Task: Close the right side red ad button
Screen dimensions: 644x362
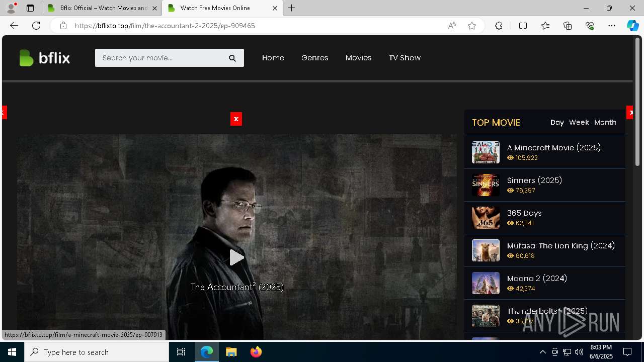Action: pyautogui.click(x=629, y=113)
